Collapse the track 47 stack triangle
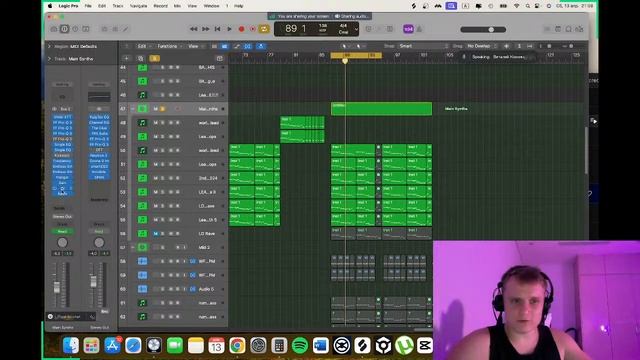640x360 pixels. coord(133,109)
